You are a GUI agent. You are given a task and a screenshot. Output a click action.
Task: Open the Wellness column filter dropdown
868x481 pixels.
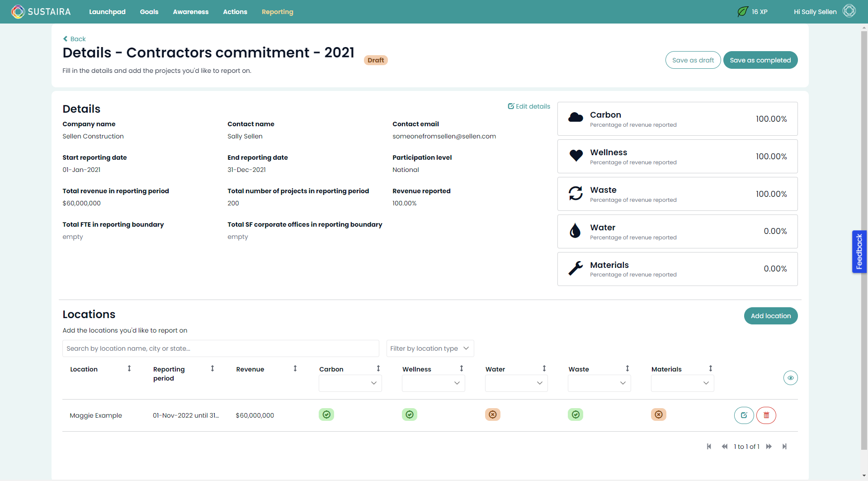(x=433, y=383)
